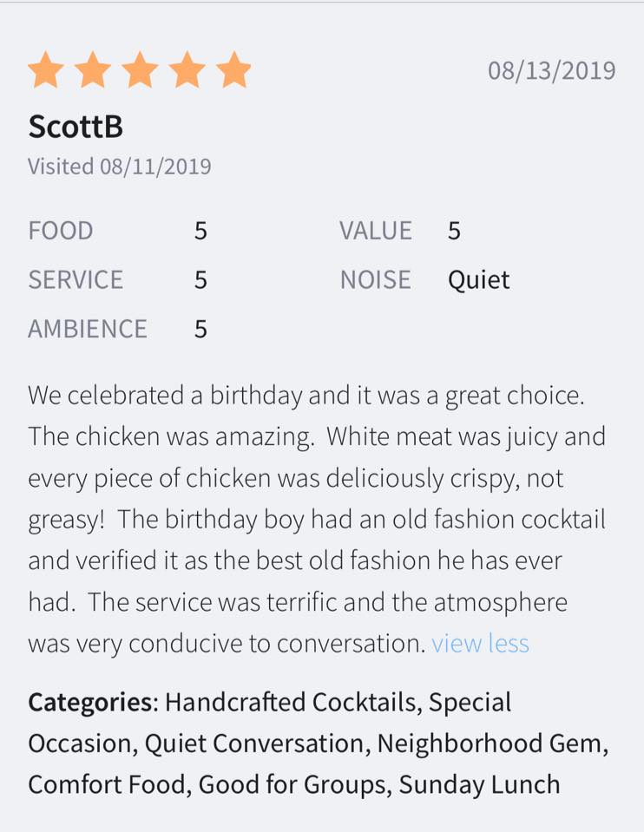This screenshot has height=832, width=644.
Task: Choose the Sunday Lunch category
Action: (x=479, y=785)
